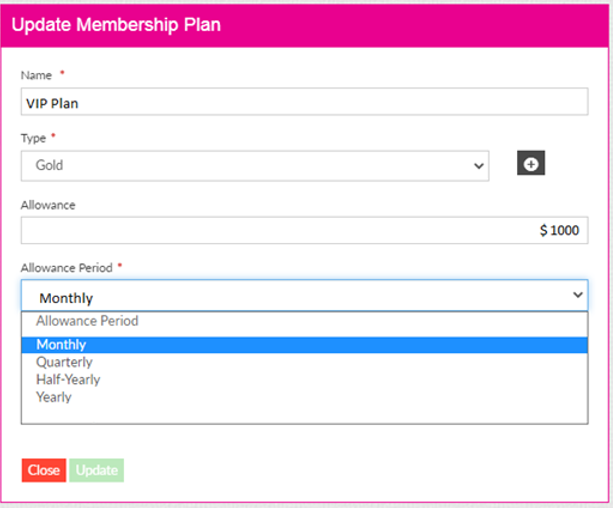Click the plus icon to add a Type
The width and height of the screenshot is (614, 508).
click(530, 164)
